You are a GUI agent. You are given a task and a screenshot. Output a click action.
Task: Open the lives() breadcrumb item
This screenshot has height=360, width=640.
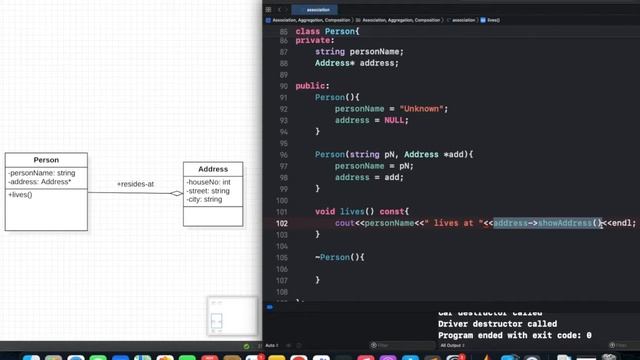[493, 20]
